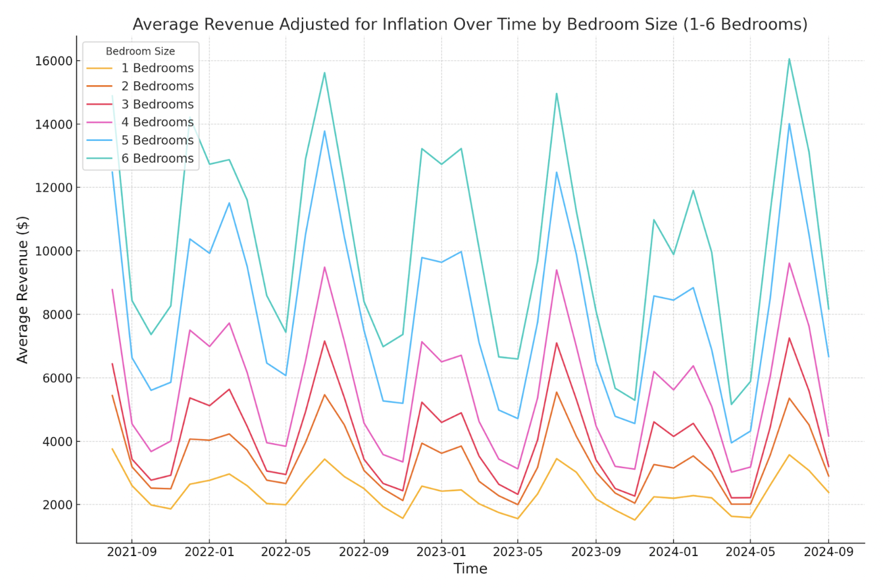Click the Average Revenue ($) y-axis label
Viewport: 883px width, 588px height.
[x=23, y=290]
